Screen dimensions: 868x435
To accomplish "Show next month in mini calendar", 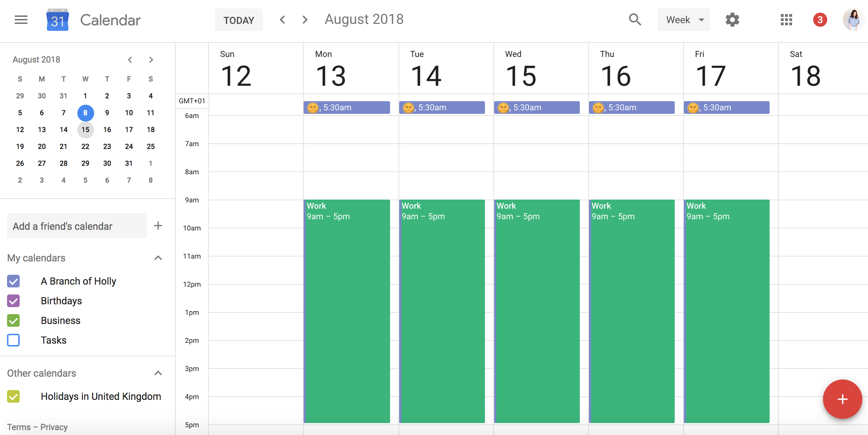I will click(x=151, y=60).
